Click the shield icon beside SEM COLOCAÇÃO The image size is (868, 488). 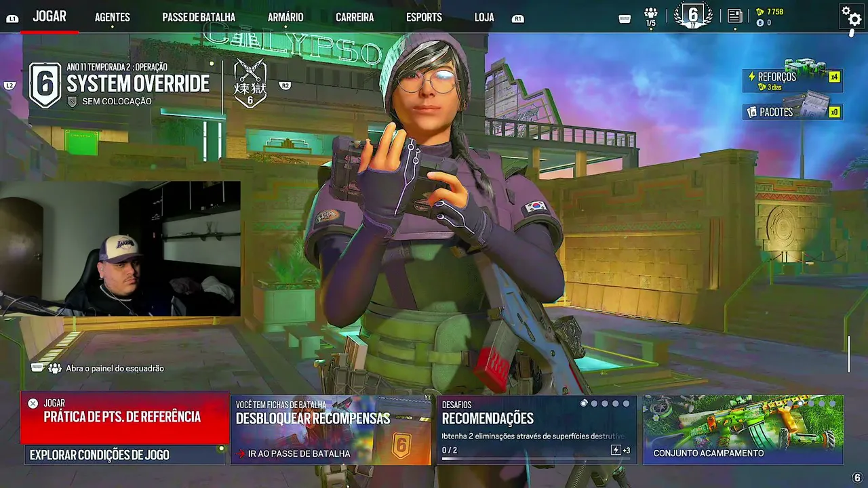[x=73, y=101]
